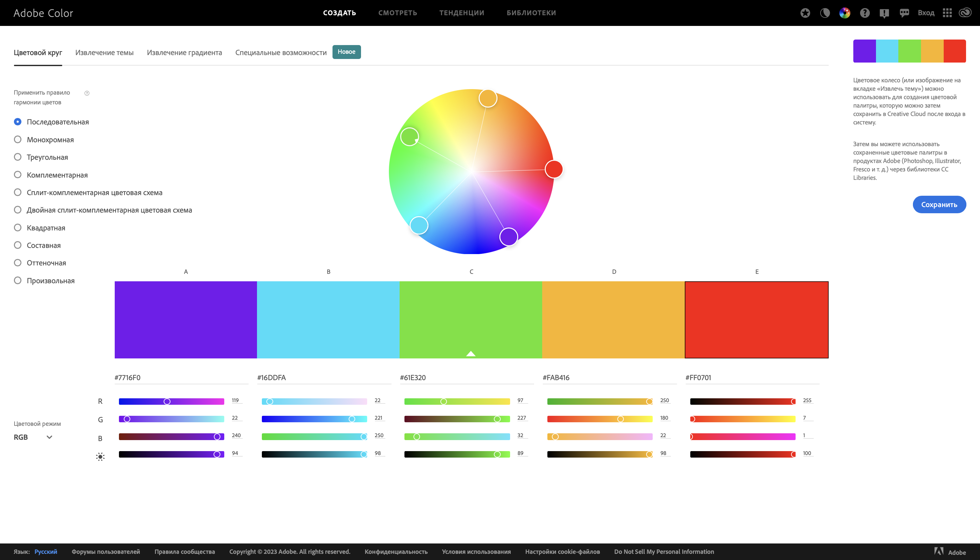Switch to Извлечение темы tab

pyautogui.click(x=105, y=53)
